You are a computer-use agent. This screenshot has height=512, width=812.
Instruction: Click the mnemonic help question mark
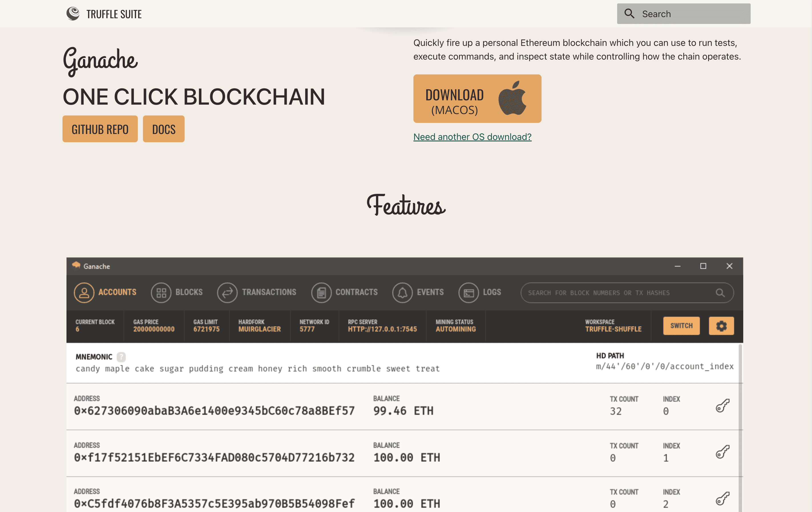point(121,357)
